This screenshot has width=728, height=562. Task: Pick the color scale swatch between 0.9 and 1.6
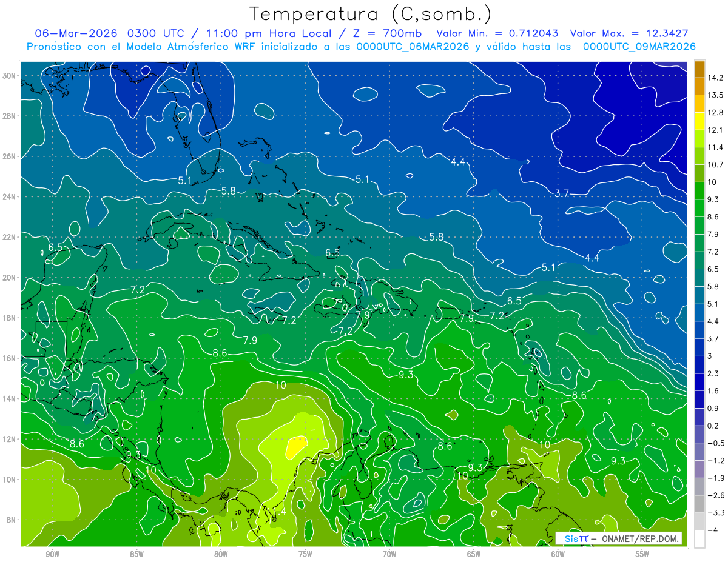click(x=699, y=400)
